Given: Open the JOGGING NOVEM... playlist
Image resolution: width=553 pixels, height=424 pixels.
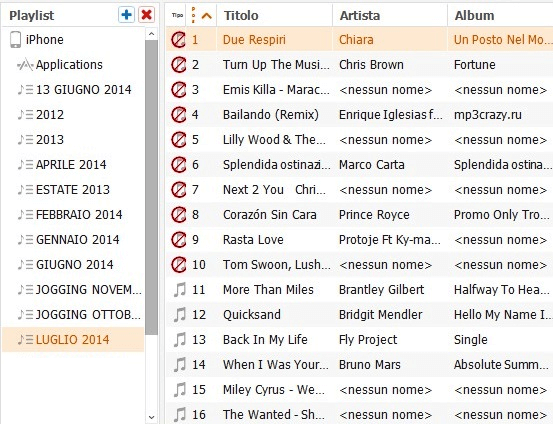Looking at the screenshot, I should coord(89,290).
